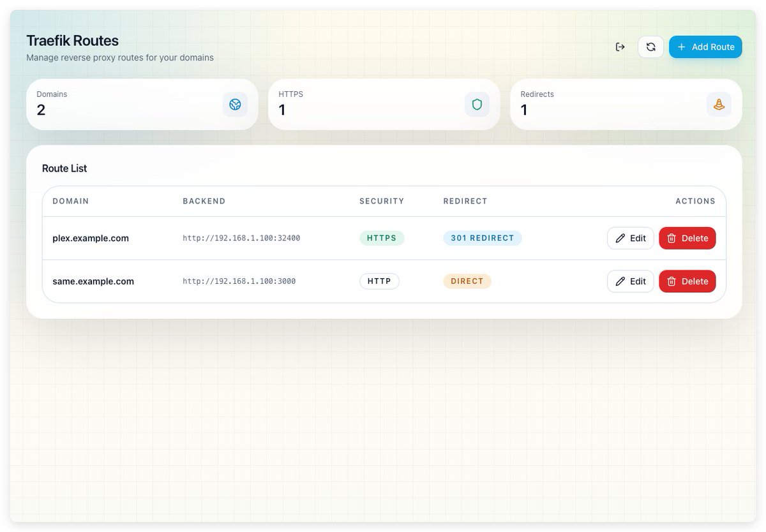Click the DOMAIN column header
The image size is (766, 532).
coord(71,201)
